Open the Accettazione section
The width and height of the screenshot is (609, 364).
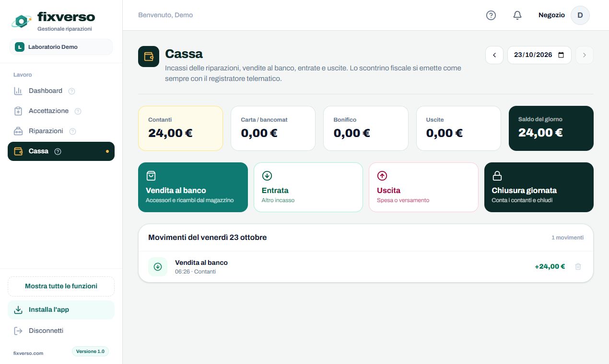(x=61, y=111)
